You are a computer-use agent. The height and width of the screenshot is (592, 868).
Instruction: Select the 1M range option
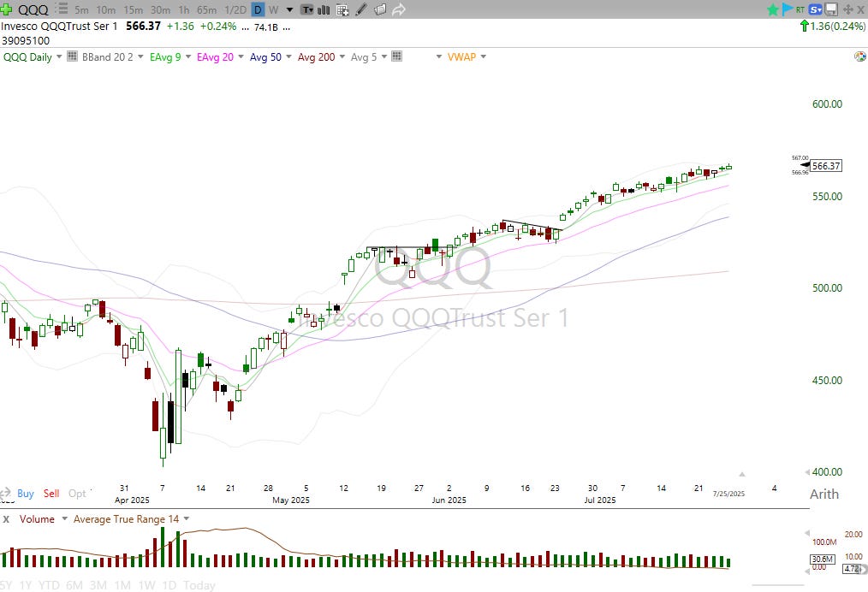point(122,585)
